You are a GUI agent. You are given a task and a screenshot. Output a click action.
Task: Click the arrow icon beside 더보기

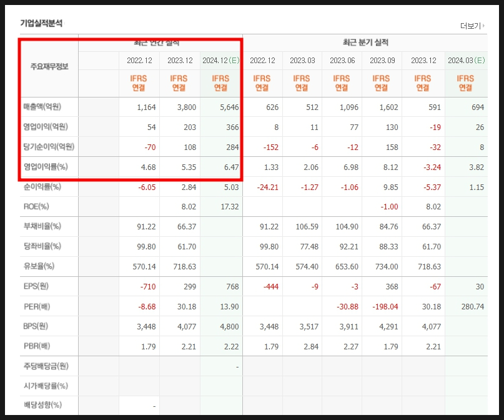point(483,26)
